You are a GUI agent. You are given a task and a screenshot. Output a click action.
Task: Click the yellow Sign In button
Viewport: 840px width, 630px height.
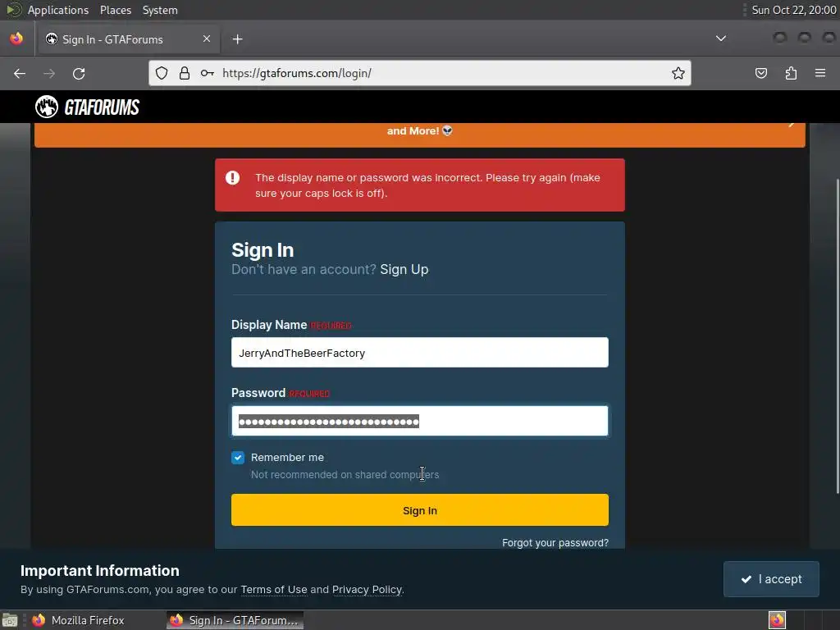pyautogui.click(x=419, y=510)
